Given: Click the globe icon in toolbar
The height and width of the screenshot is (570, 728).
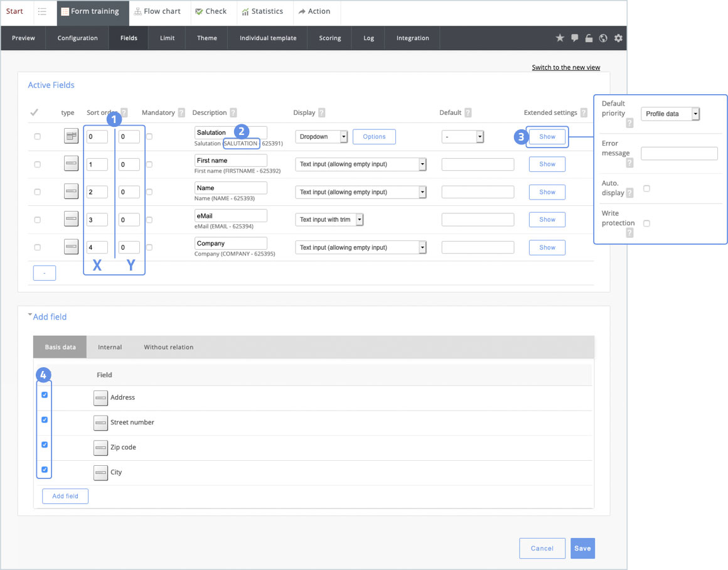Looking at the screenshot, I should tap(603, 38).
